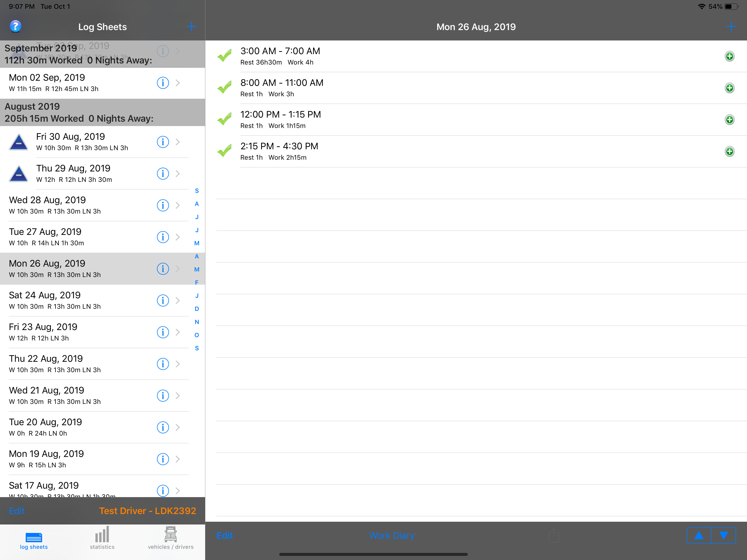Click green plus for 8:00 AM - 11:00 AM
This screenshot has height=560, width=747.
pos(730,88)
